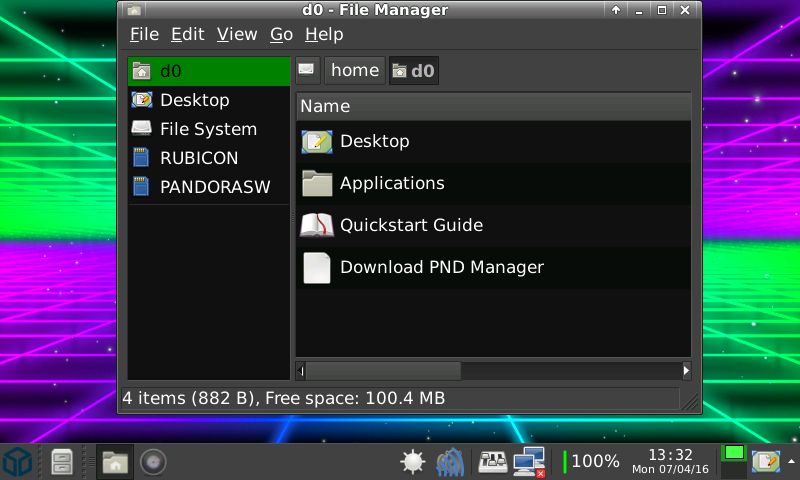Toggle the show desktop icon in tray
Image resolution: width=800 pixels, height=480 pixels.
click(x=766, y=462)
